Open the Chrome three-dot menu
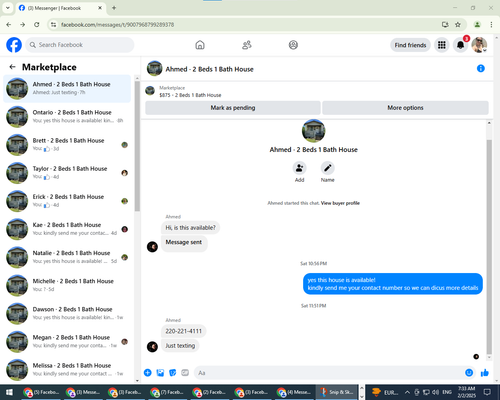 pyautogui.click(x=491, y=24)
